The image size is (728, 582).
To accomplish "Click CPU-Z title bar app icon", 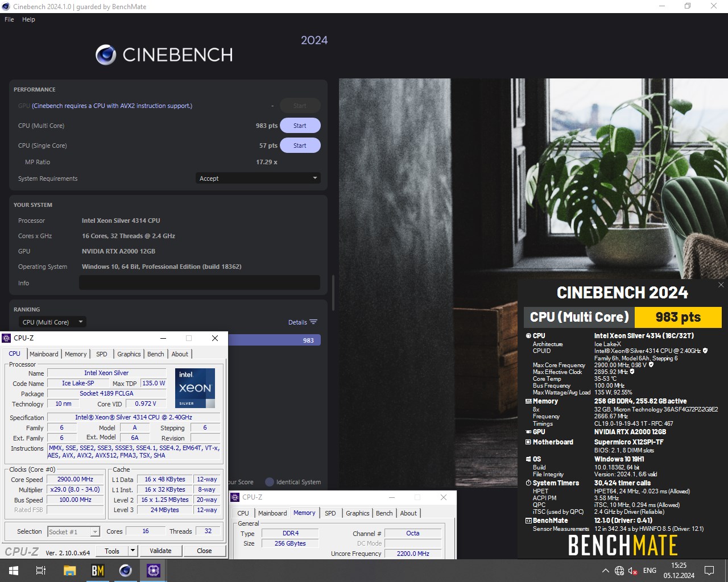I will (7, 338).
